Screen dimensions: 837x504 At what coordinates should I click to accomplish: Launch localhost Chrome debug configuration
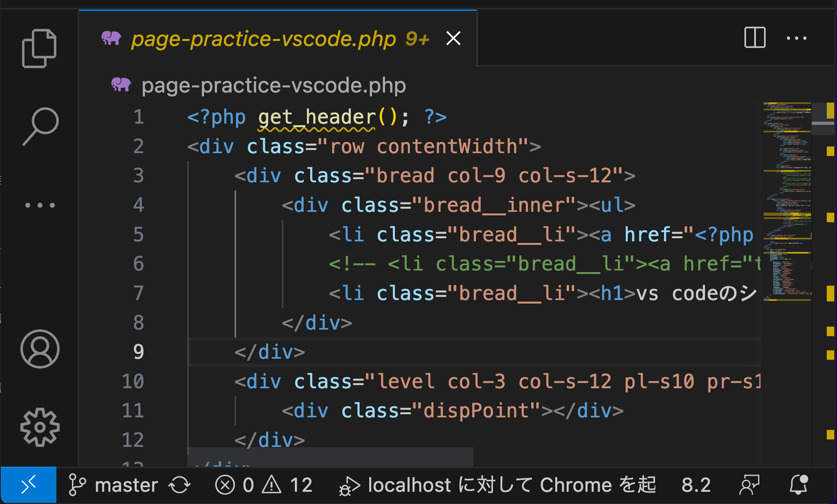[497, 485]
